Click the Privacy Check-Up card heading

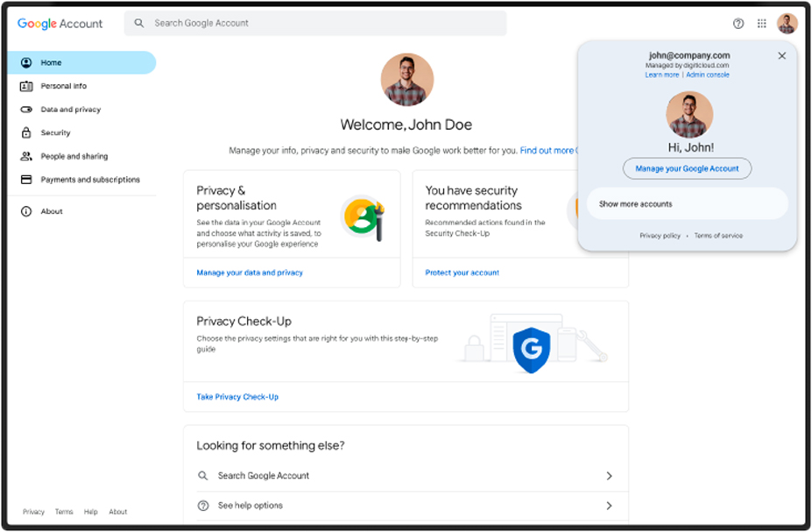point(244,321)
